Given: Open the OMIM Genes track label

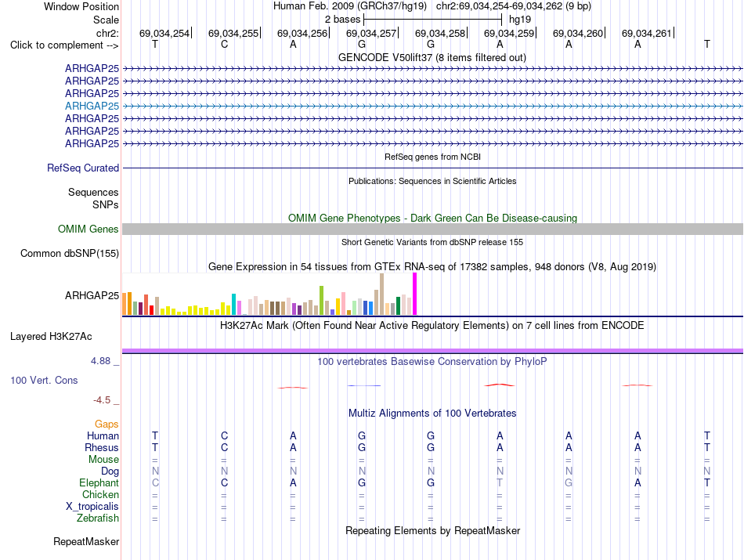Looking at the screenshot, I should pos(88,229).
